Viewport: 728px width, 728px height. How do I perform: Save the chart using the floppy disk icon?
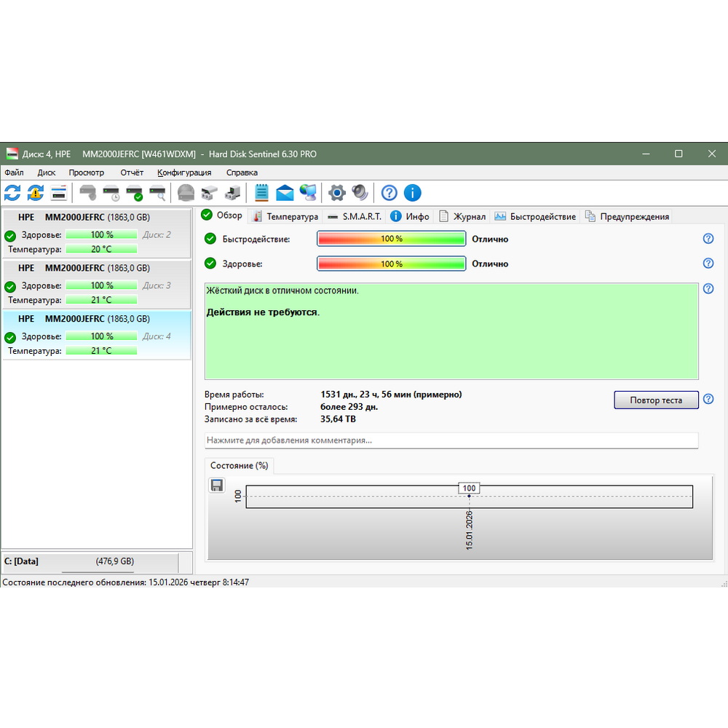point(217,486)
